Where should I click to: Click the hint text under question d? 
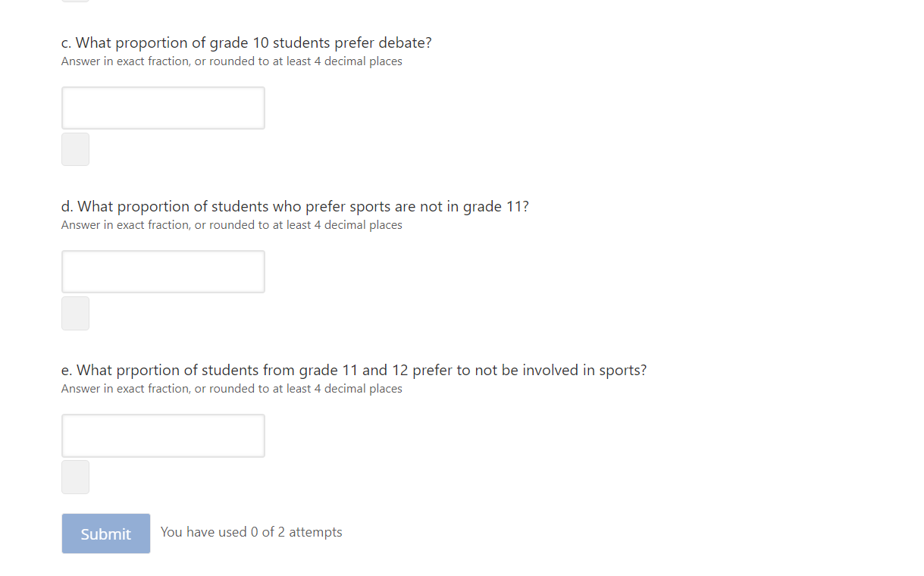231,224
